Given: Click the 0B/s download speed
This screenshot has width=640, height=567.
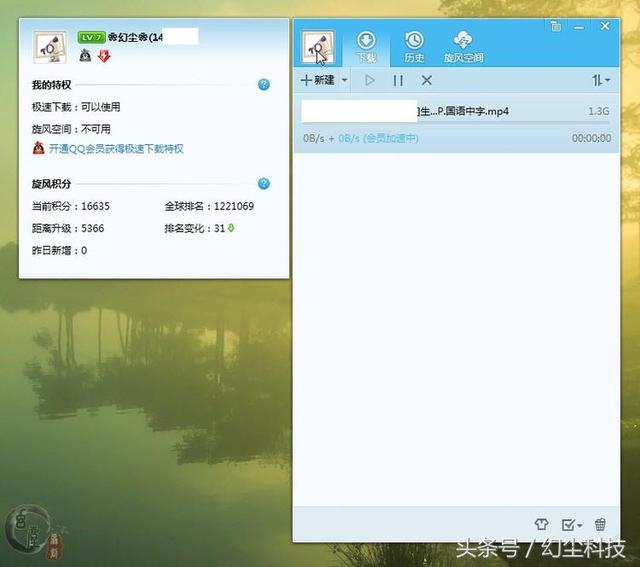Looking at the screenshot, I should click(313, 138).
